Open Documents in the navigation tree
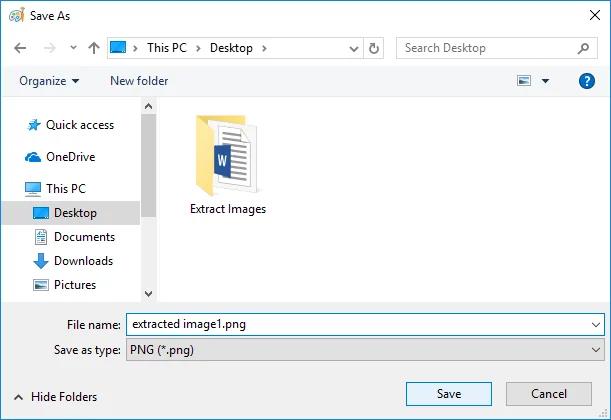This screenshot has height=420, width=611. point(84,237)
